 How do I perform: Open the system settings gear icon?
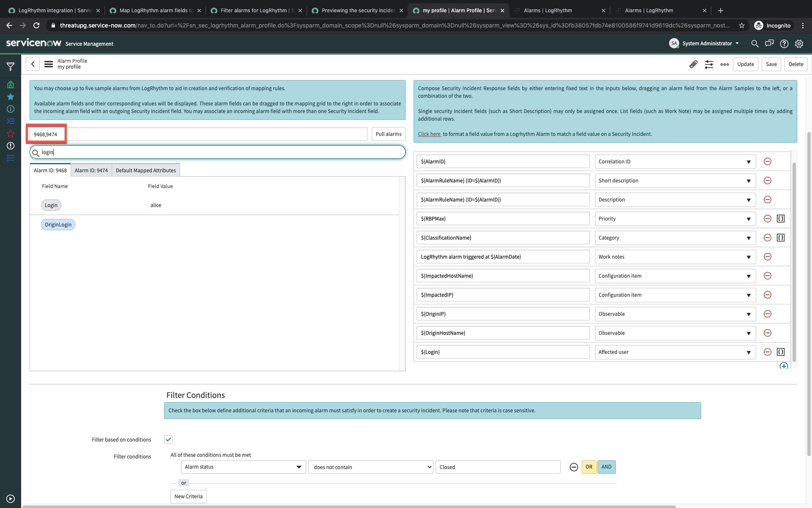799,44
